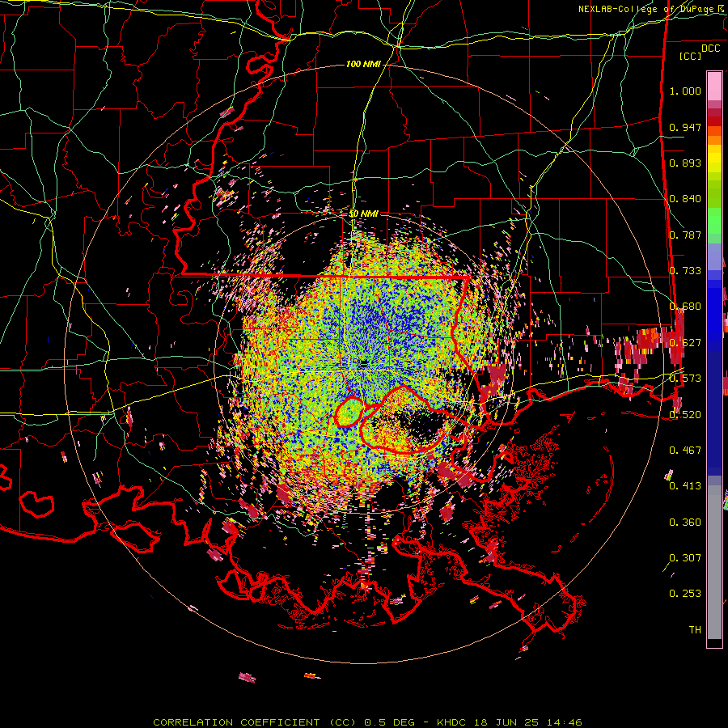Select the 0.733 scale value
This screenshot has width=728, height=728.
click(x=685, y=271)
